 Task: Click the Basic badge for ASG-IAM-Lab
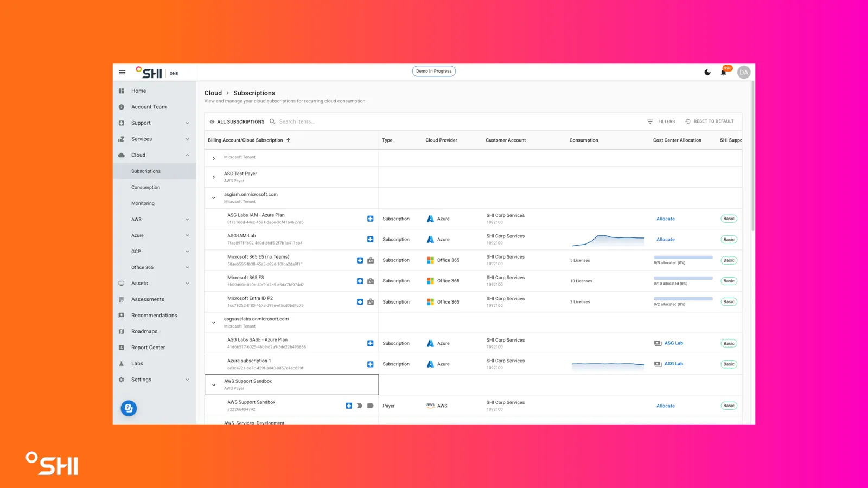(729, 240)
